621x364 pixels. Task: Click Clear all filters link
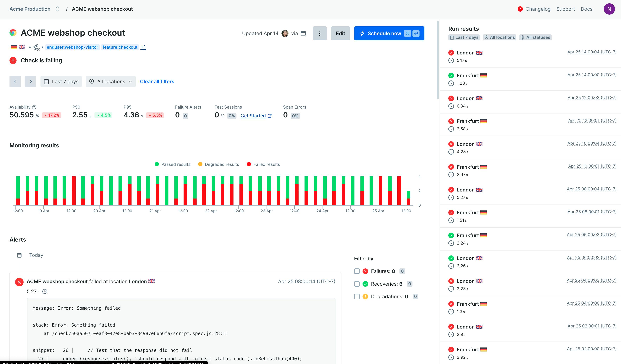(157, 82)
